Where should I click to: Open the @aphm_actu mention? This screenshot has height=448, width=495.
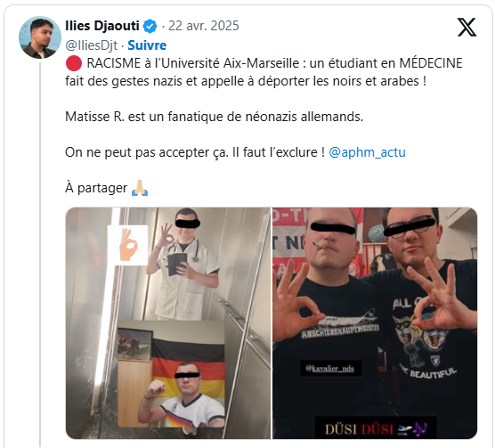(x=367, y=152)
